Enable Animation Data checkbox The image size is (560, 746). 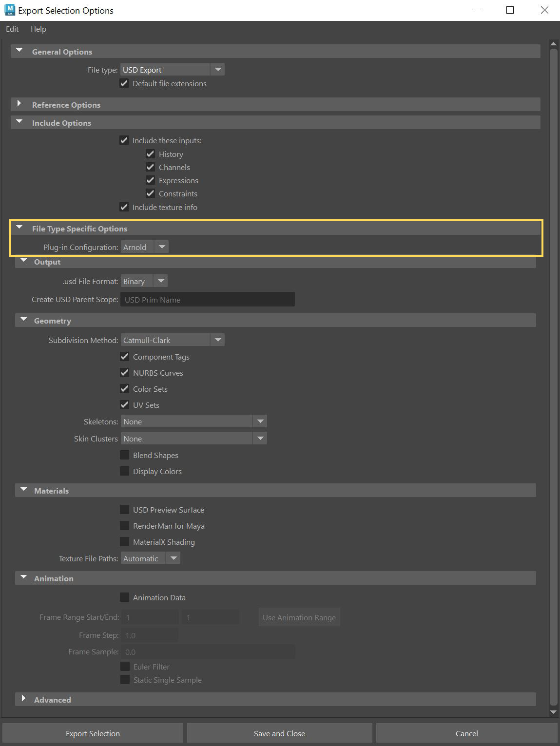point(124,597)
